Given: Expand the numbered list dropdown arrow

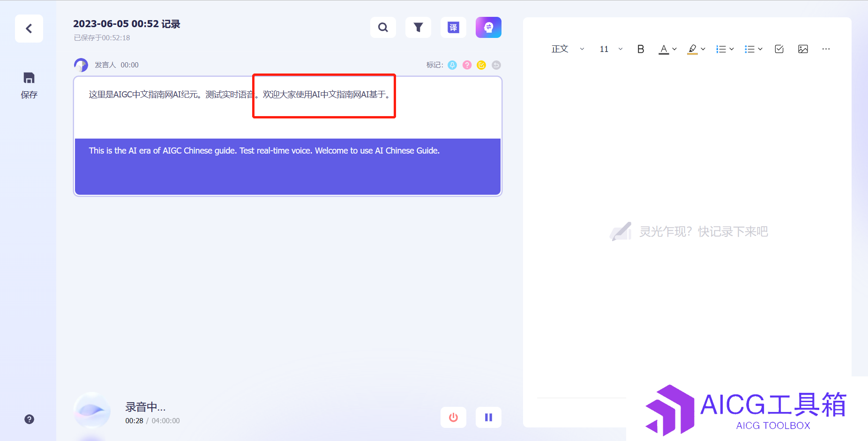Looking at the screenshot, I should (732, 49).
